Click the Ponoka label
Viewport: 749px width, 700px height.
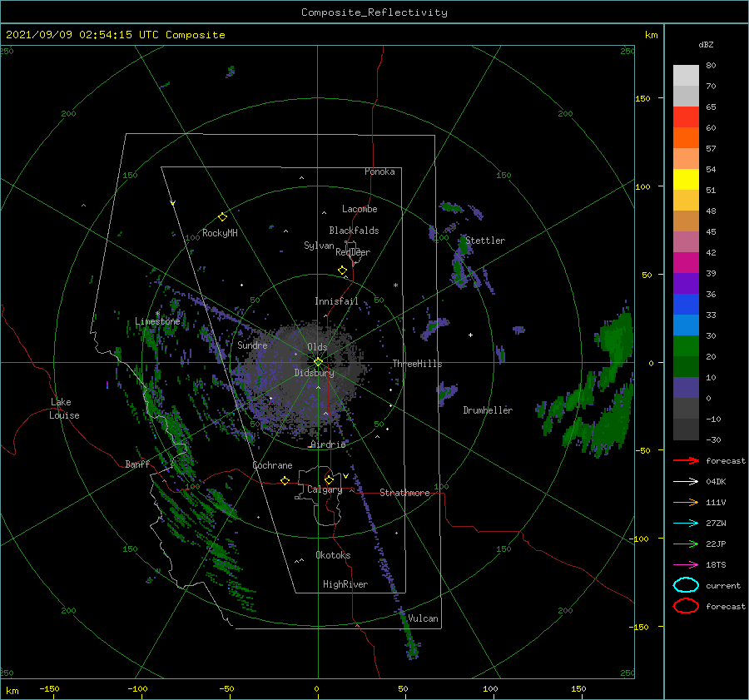(x=379, y=171)
